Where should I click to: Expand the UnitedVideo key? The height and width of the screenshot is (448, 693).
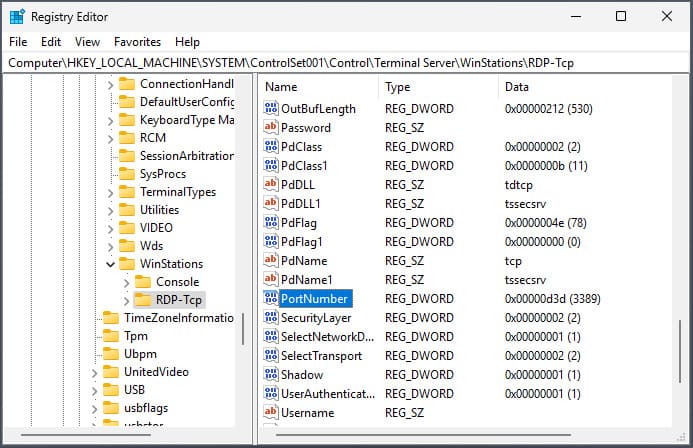point(94,373)
